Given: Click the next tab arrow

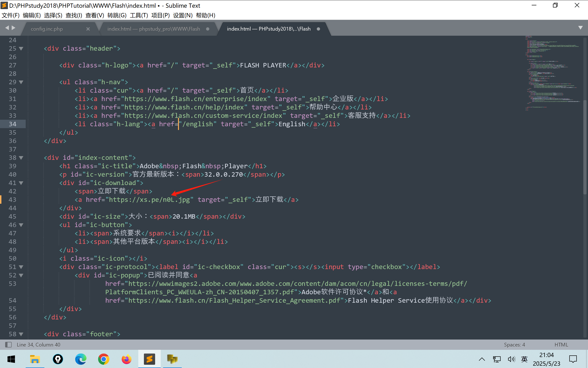Looking at the screenshot, I should click(14, 28).
